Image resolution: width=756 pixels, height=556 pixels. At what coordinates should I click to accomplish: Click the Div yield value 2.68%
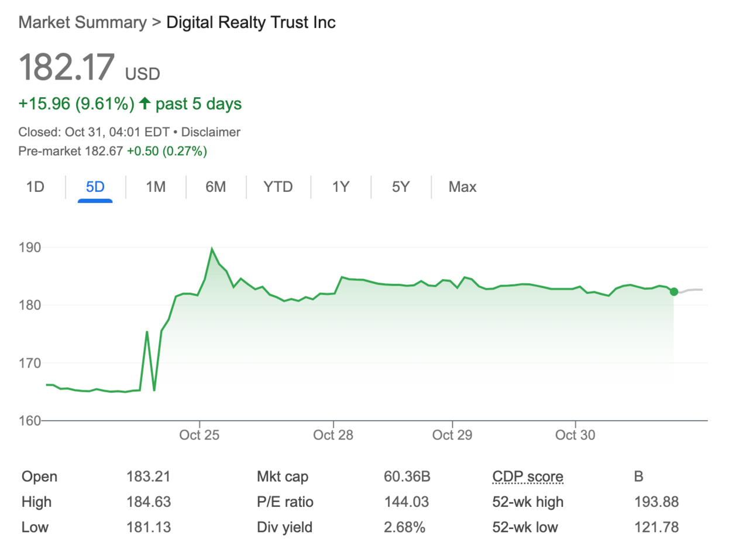404,527
